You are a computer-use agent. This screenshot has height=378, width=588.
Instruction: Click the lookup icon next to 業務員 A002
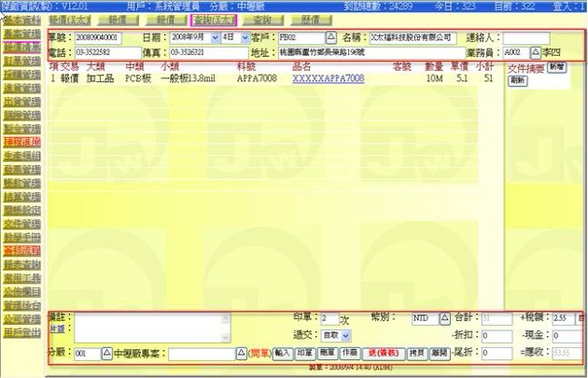click(535, 53)
